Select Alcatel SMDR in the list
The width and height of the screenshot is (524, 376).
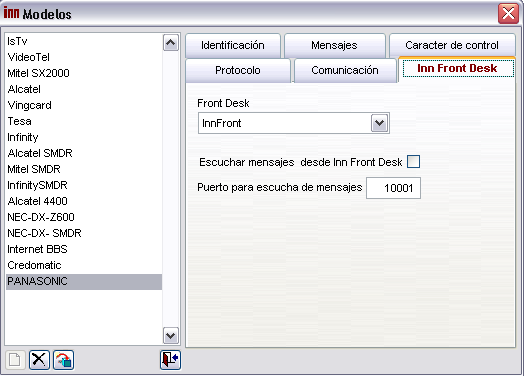tap(84, 153)
